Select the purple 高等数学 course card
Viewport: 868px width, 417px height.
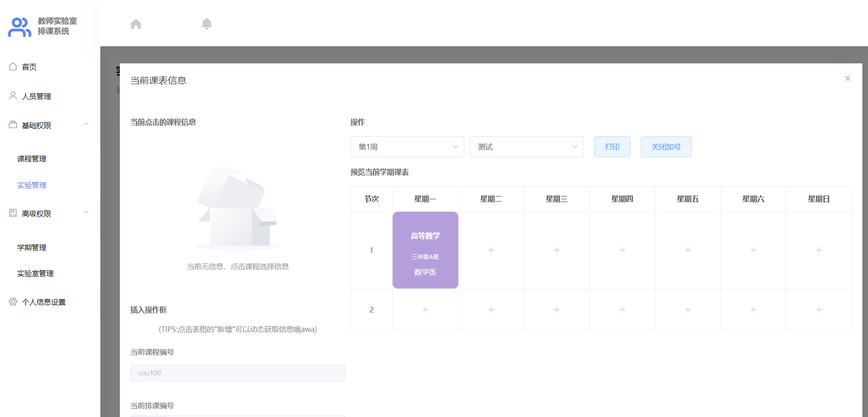[x=425, y=250]
